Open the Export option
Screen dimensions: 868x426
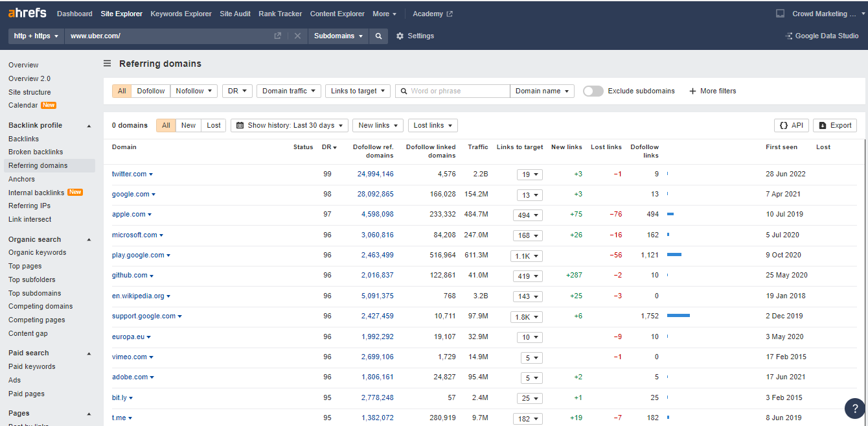click(x=834, y=125)
